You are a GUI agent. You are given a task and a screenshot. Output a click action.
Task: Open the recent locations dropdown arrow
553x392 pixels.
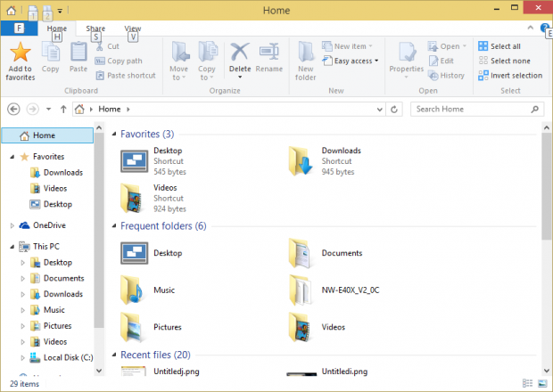pos(49,110)
